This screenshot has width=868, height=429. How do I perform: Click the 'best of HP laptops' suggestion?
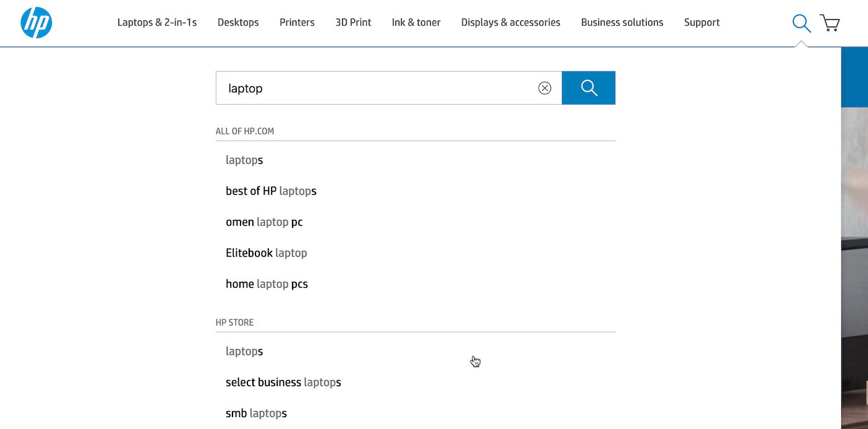271,191
